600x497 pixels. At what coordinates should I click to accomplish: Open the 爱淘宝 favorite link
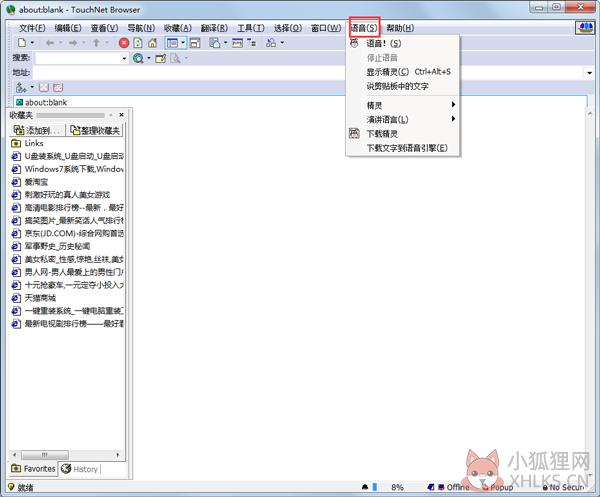point(29,182)
